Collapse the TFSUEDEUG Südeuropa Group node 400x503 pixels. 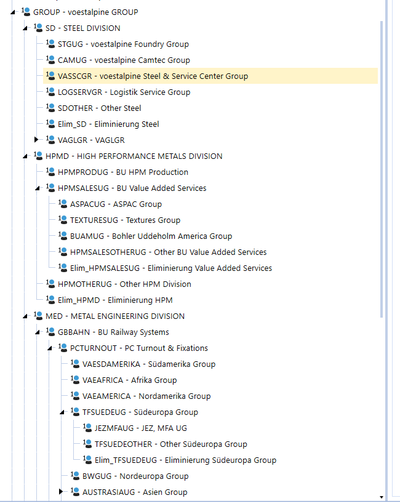(62, 412)
